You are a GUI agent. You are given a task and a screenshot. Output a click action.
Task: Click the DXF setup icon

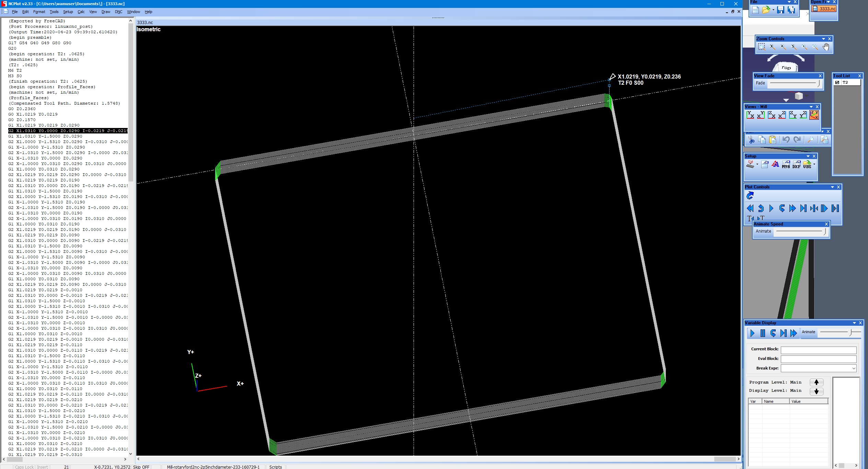click(x=797, y=165)
